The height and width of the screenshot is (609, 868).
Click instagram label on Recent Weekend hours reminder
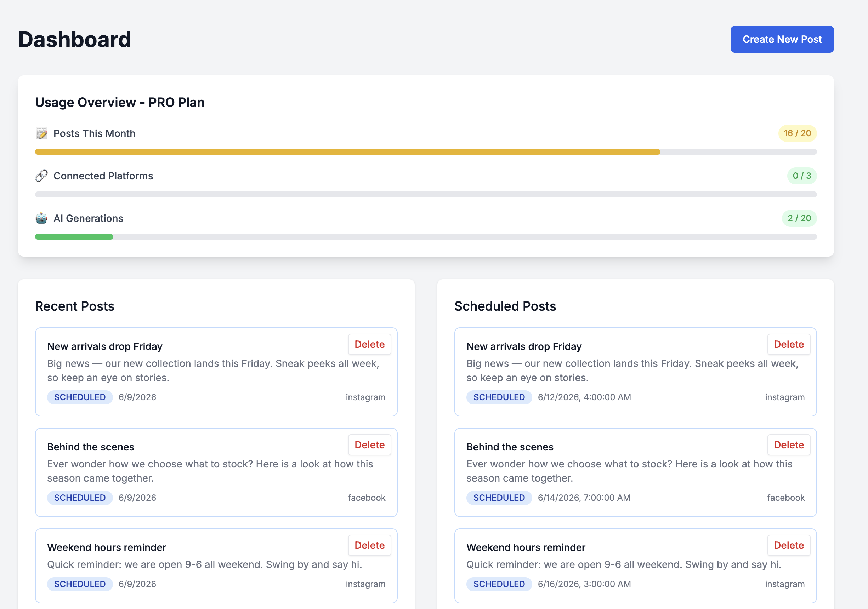[365, 584]
